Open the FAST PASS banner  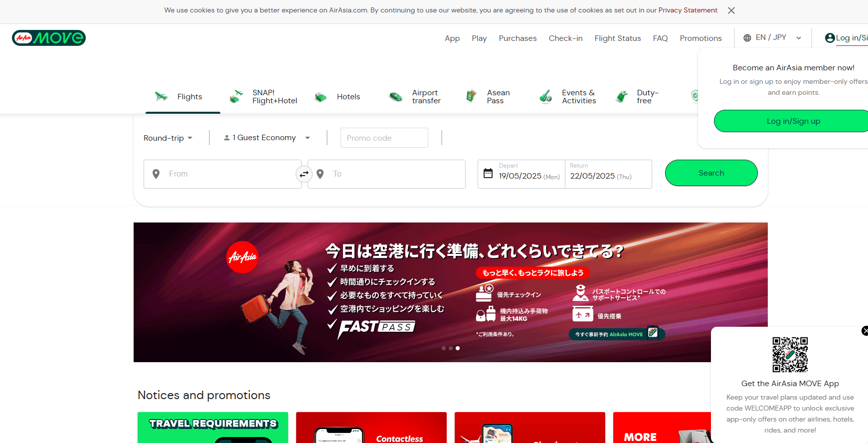point(451,292)
